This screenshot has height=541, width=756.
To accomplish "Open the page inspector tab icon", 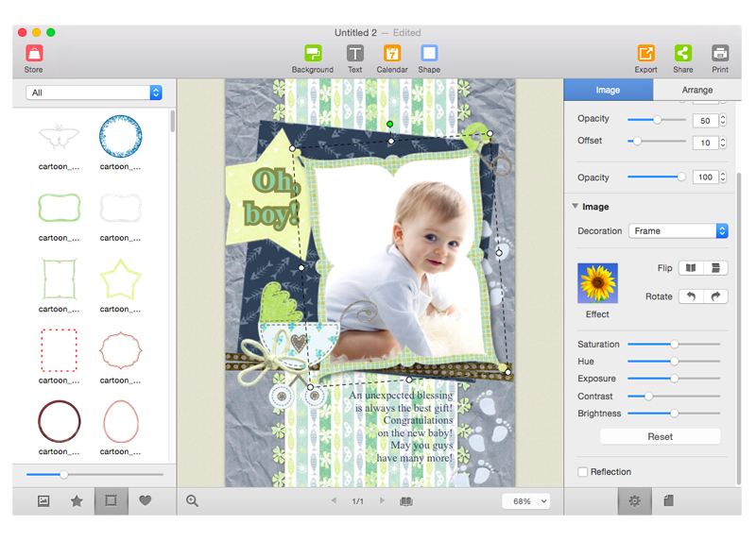I will 669,501.
